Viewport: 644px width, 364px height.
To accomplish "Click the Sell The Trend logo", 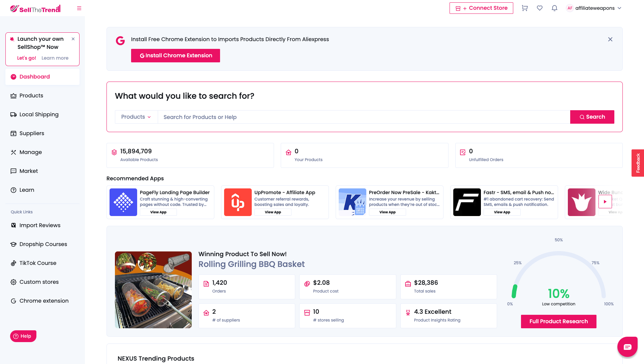I will point(35,8).
